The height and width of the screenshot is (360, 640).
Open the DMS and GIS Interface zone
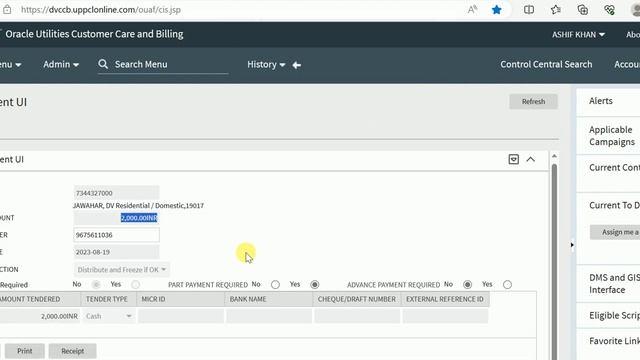pos(614,283)
